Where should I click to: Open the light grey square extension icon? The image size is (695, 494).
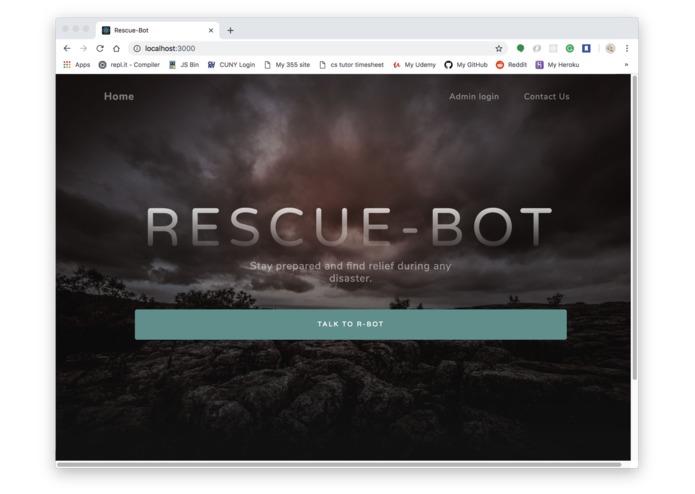[x=553, y=48]
